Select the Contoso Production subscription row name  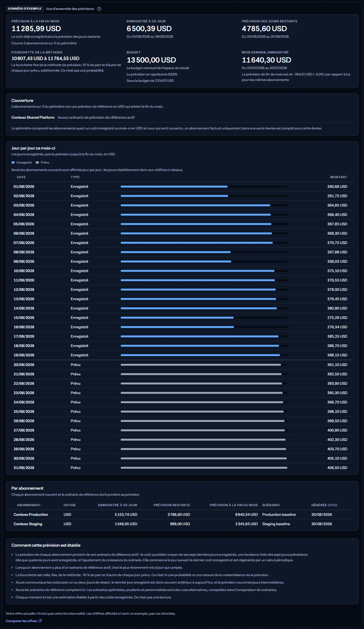[31, 514]
